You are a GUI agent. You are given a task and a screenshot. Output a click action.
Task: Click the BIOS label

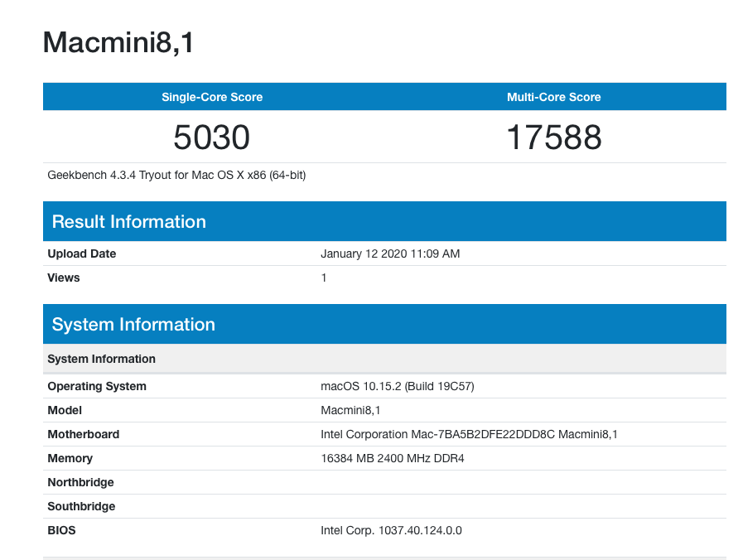click(x=61, y=530)
